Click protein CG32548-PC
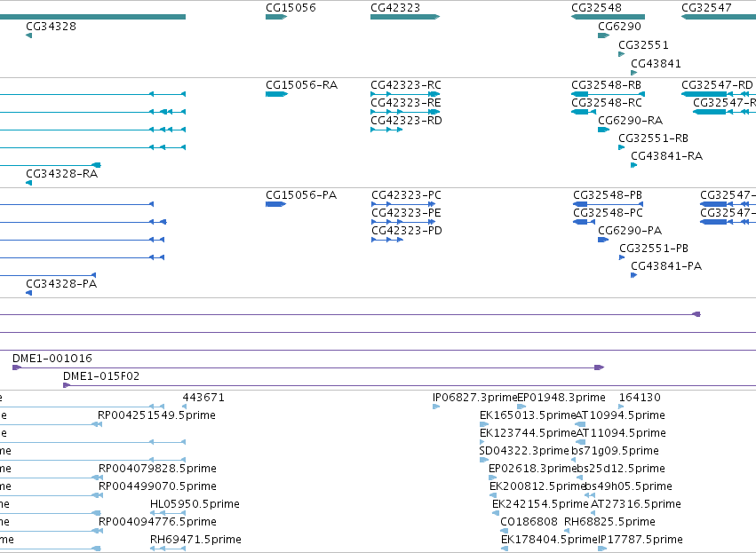The width and height of the screenshot is (756, 553). pyautogui.click(x=609, y=213)
